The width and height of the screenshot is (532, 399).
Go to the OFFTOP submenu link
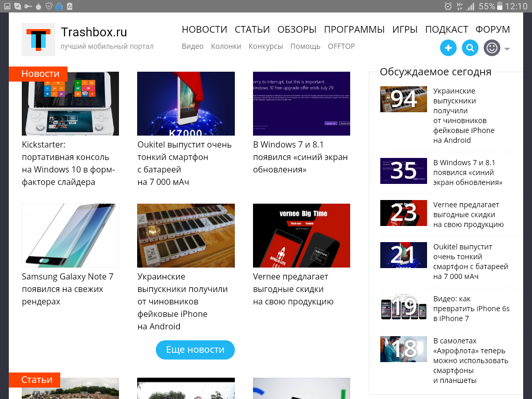(x=341, y=46)
